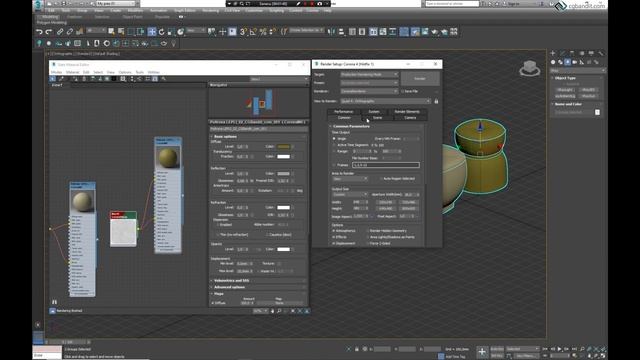Screen dimensions: 640x360
Task: Click the 320x240 output size preset
Action: [x=385, y=202]
